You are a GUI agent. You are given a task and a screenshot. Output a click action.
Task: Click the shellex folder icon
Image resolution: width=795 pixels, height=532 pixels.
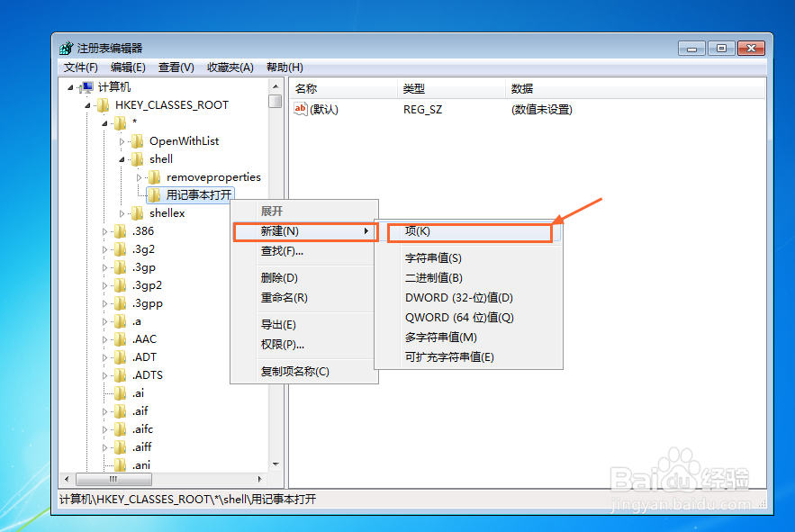pos(137,213)
